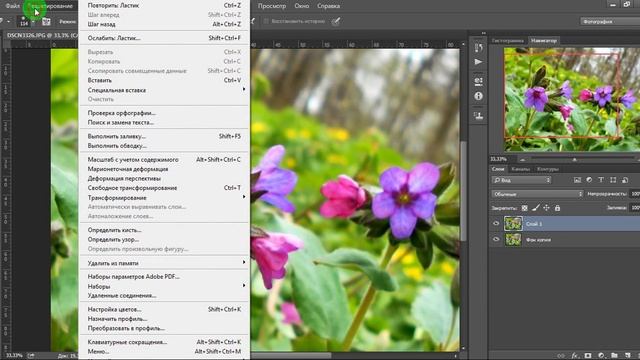Select the Слой 1 layer thumbnail
Image resolution: width=640 pixels, height=360 pixels.
coord(513,224)
